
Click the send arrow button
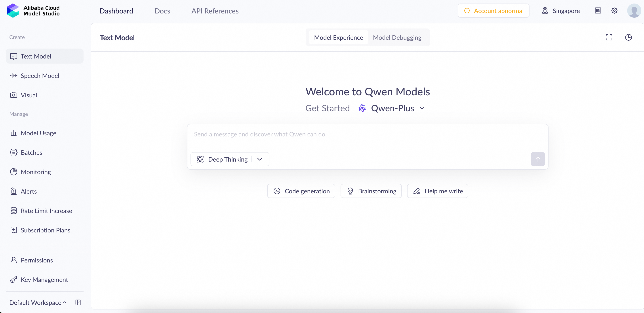coord(538,159)
